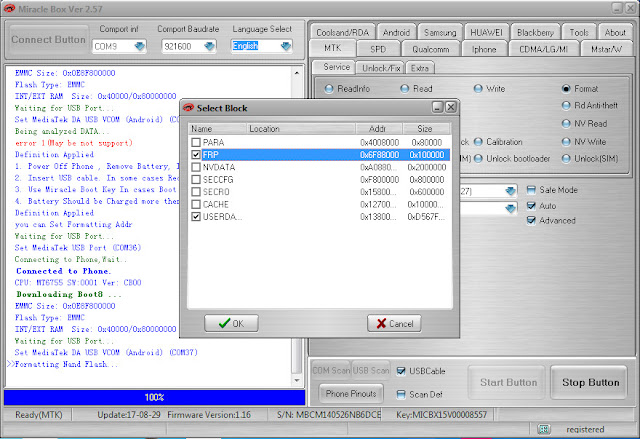Check the SECCFG block checkbox
The width and height of the screenshot is (640, 439).
pos(196,179)
